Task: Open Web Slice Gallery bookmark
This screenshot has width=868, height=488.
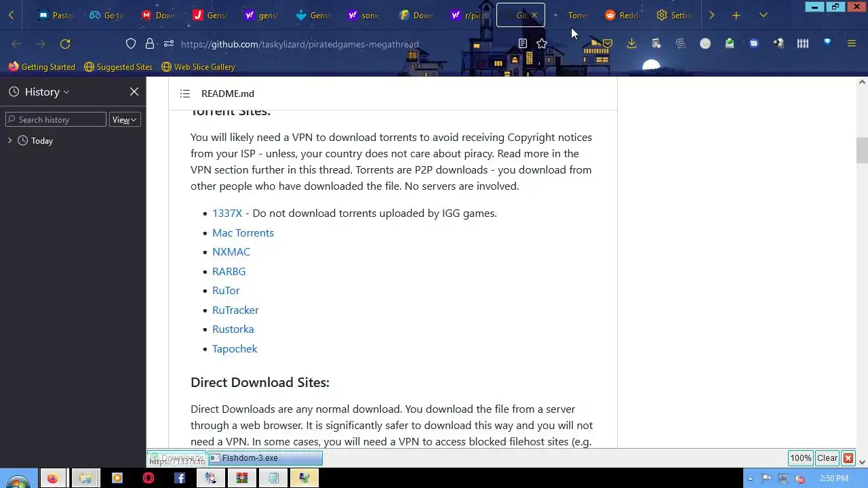Action: pyautogui.click(x=198, y=67)
